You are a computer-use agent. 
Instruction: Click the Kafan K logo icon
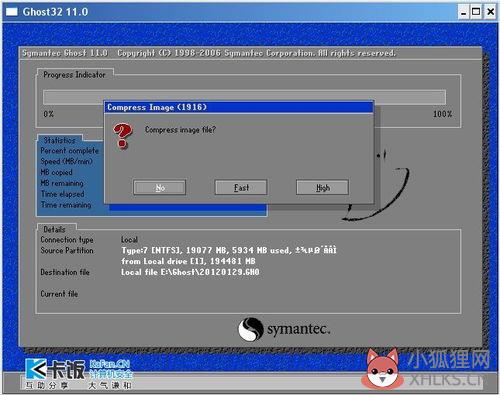click(36, 369)
